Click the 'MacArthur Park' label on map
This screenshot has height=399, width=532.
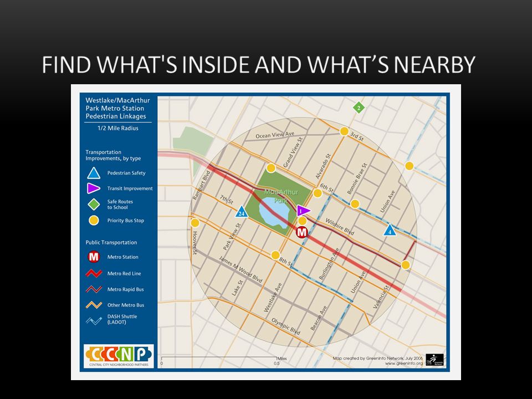282,196
